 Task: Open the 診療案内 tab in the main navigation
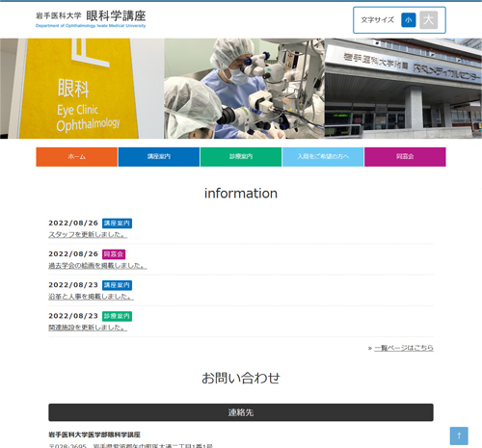[x=241, y=157]
